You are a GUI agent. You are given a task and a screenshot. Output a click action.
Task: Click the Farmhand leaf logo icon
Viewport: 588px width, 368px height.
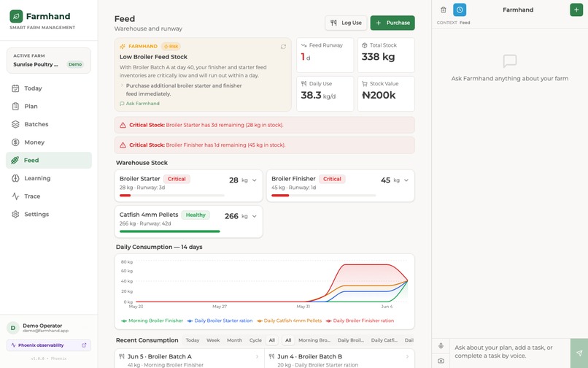(x=16, y=16)
